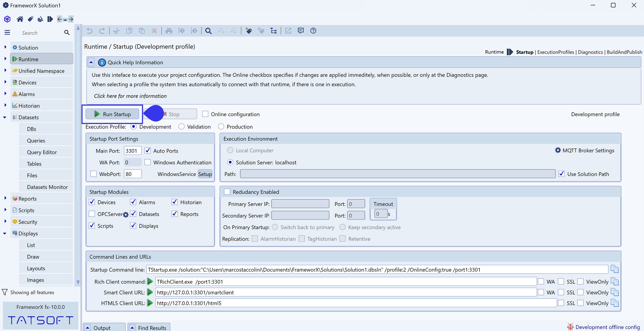This screenshot has width=644, height=331.
Task: Click the tag settings gear icon
Action: 261,31
